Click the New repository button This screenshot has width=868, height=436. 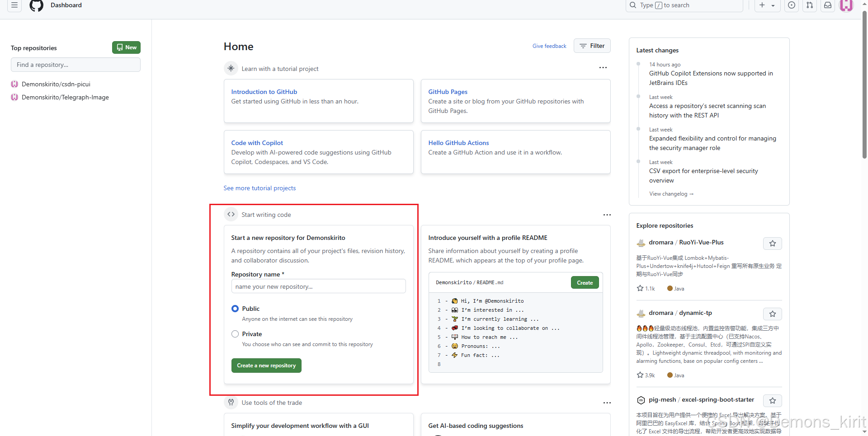pos(126,47)
